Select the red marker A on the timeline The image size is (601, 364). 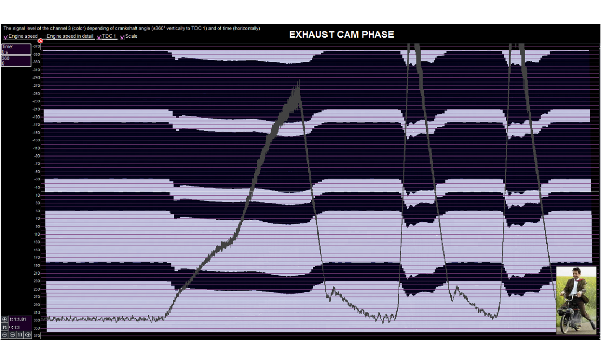tap(40, 41)
